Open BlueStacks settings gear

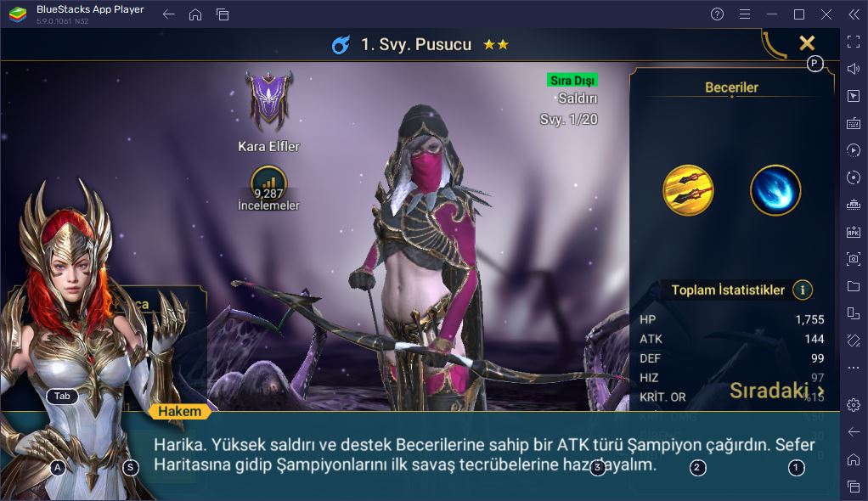pyautogui.click(x=854, y=405)
